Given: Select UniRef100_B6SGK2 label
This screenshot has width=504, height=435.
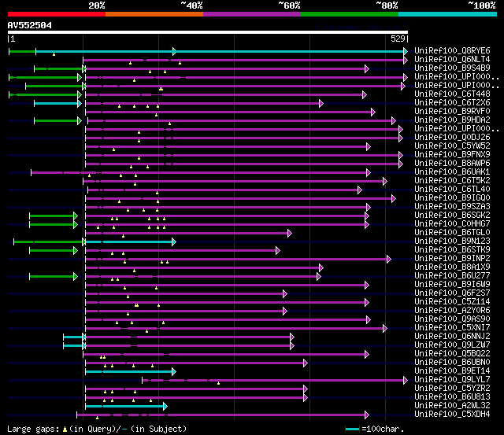Looking at the screenshot, I should (x=452, y=216).
